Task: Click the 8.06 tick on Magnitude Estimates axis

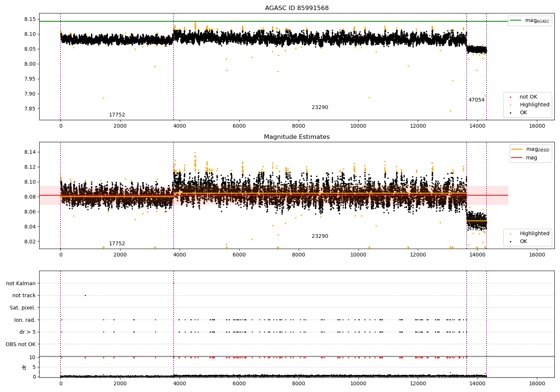Action: tap(29, 212)
